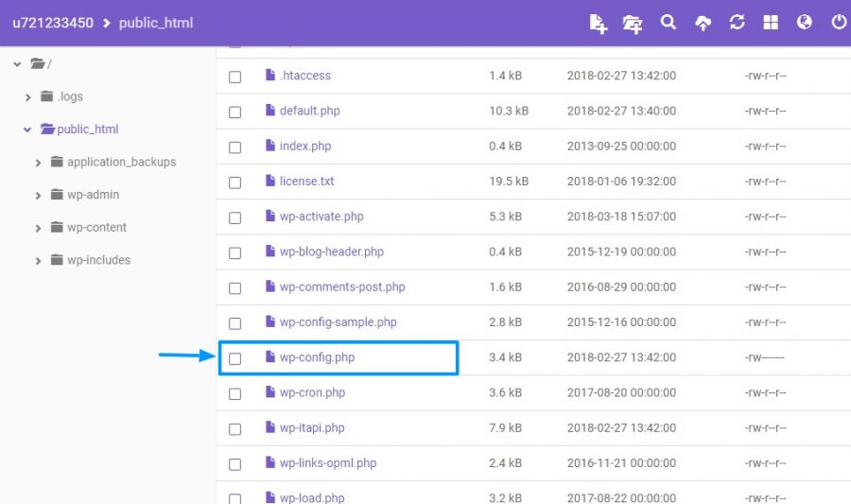This screenshot has width=851, height=504.
Task: Click the wp-includes folder icon
Action: 57,259
